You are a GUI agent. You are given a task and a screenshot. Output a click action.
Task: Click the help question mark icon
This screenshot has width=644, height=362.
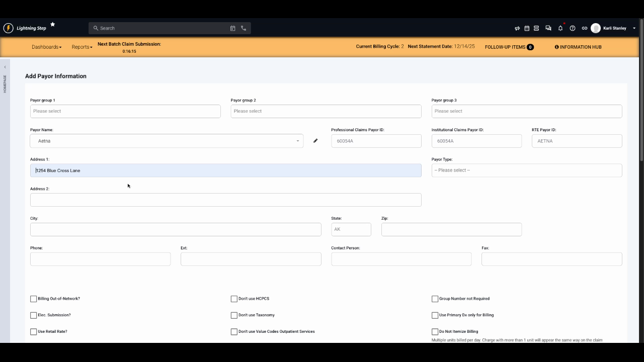573,28
